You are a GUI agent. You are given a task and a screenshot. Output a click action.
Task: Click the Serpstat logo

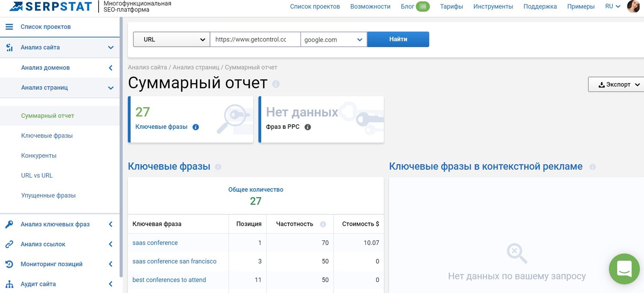pyautogui.click(x=51, y=7)
